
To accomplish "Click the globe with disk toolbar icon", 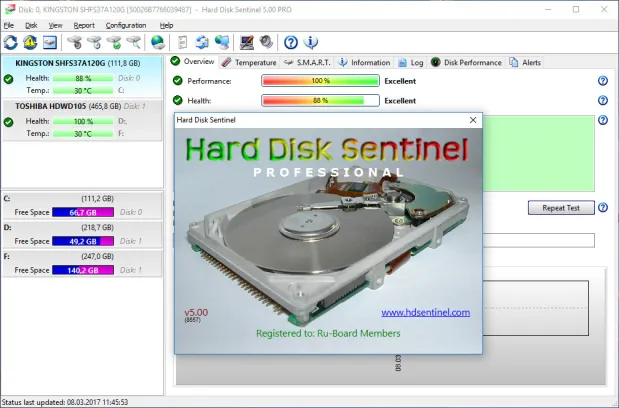I will pyautogui.click(x=158, y=42).
